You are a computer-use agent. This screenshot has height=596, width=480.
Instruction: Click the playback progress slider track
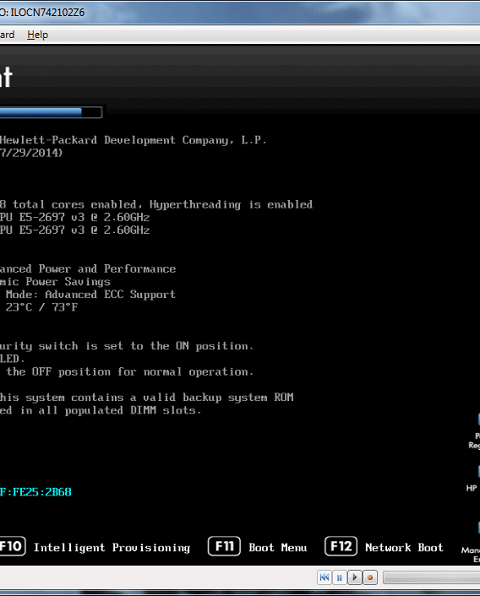(431, 578)
